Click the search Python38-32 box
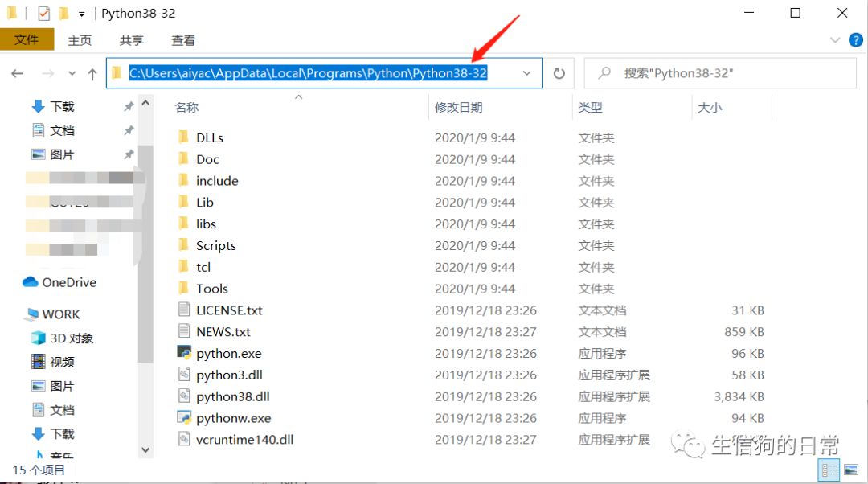This screenshot has width=868, height=484. click(x=720, y=73)
